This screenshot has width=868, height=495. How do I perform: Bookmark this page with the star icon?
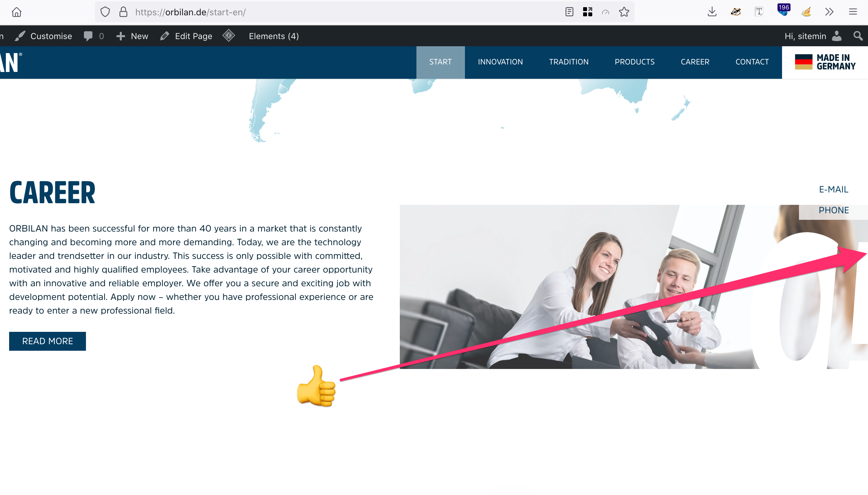624,12
